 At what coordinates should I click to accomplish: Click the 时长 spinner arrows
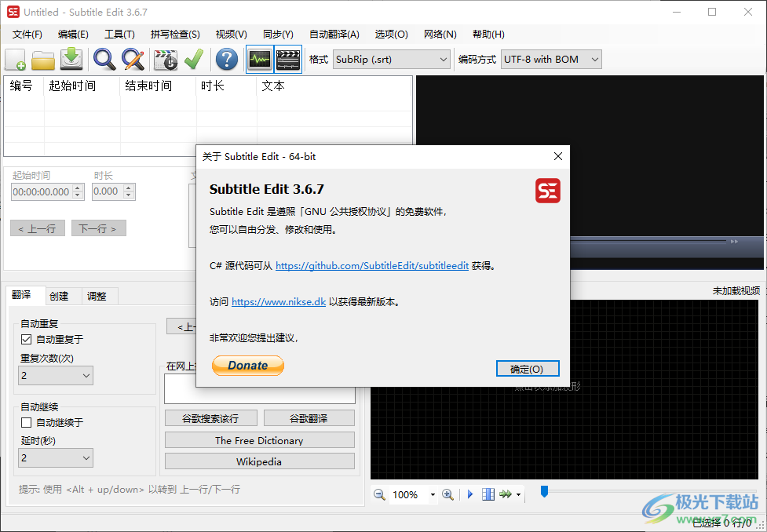[128, 191]
